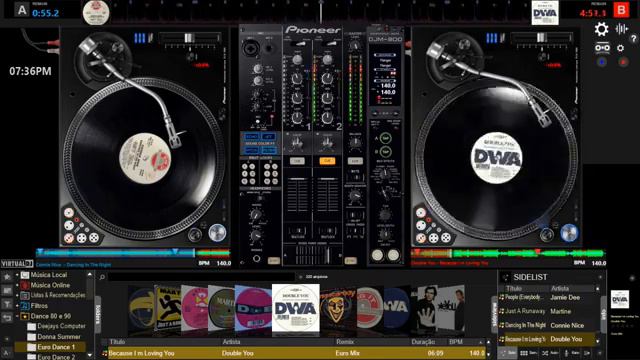The height and width of the screenshot is (360, 640).
Task: Select Just A Runaway by Martine in sidelist
Action: tap(547, 311)
